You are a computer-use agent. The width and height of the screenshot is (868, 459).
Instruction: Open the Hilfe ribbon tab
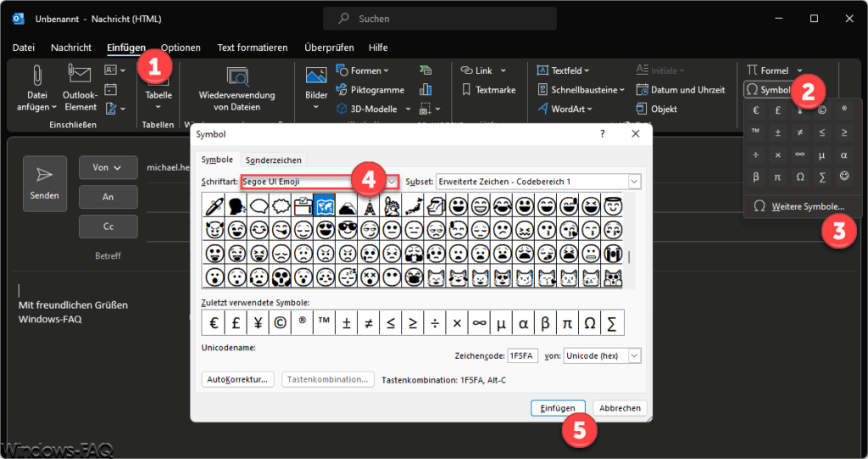[378, 48]
